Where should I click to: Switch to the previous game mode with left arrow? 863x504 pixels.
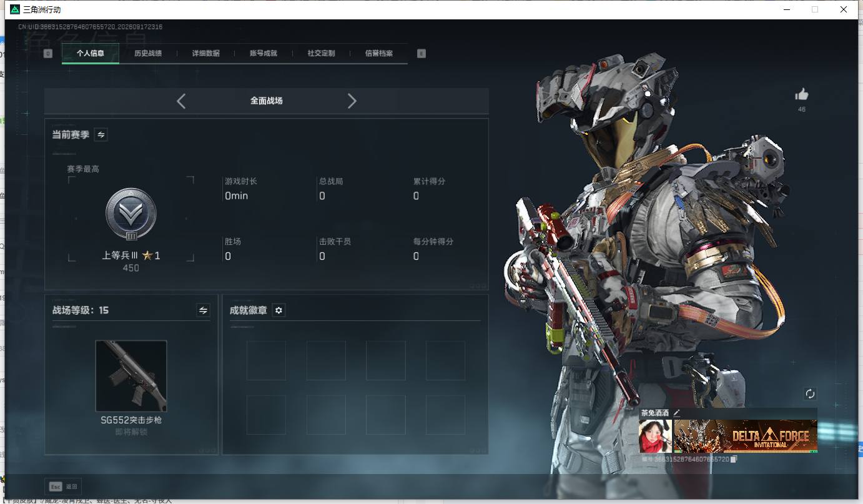(181, 101)
